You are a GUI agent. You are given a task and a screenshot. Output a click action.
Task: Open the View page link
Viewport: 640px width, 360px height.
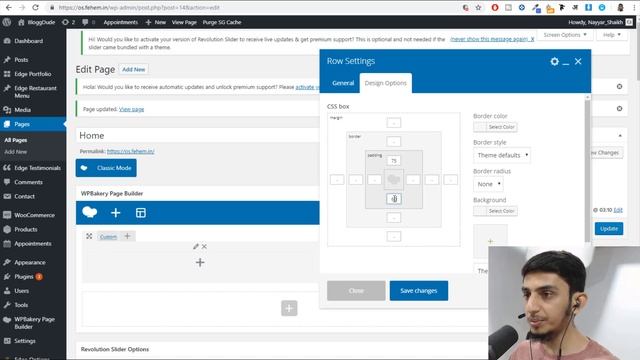point(131,109)
